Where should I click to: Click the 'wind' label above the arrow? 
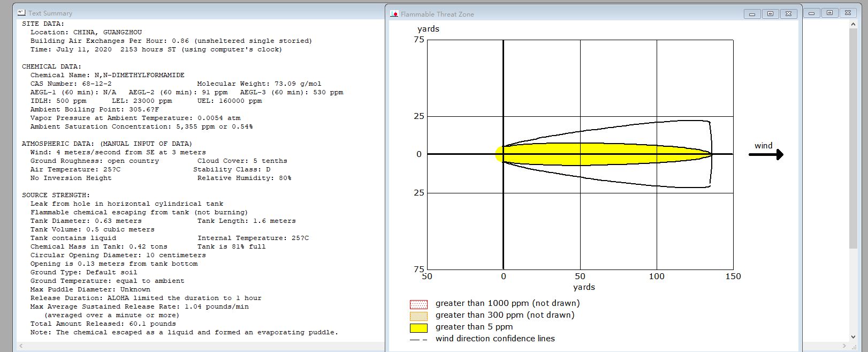click(764, 146)
